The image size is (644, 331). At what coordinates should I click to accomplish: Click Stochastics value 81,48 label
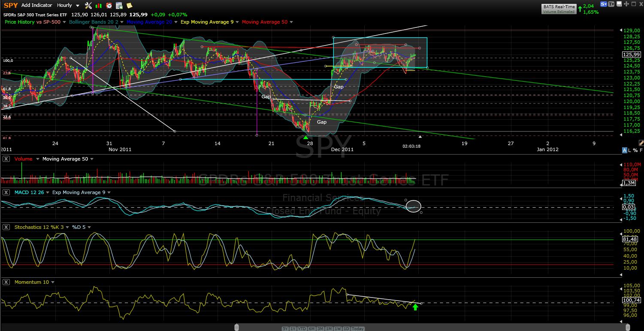tap(630, 239)
